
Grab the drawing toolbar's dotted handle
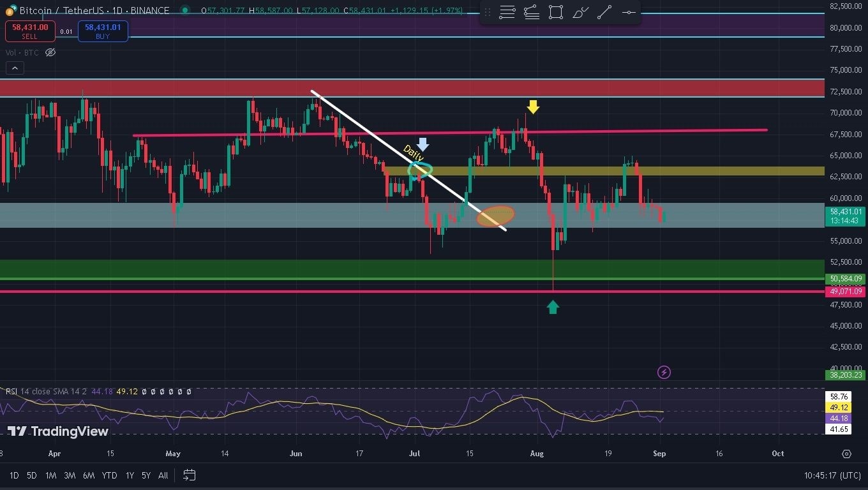point(488,12)
